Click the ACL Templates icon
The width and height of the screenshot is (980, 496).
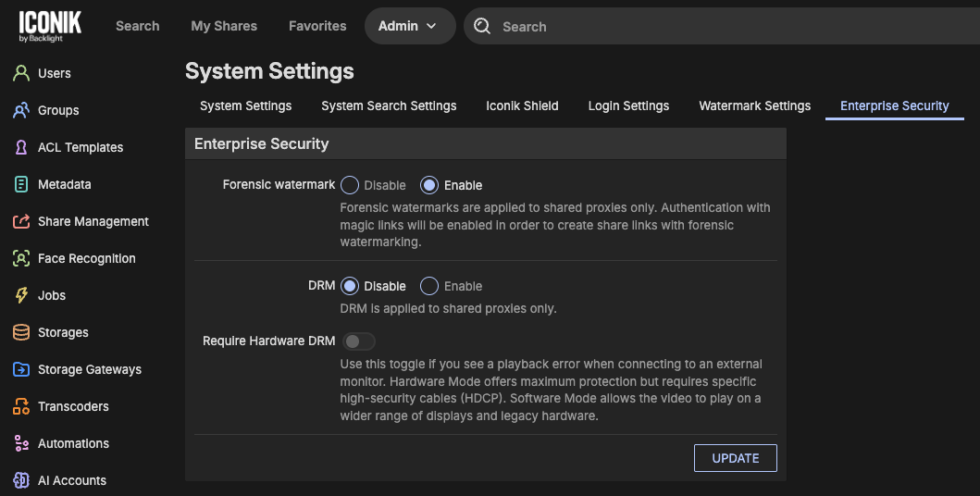click(21, 147)
